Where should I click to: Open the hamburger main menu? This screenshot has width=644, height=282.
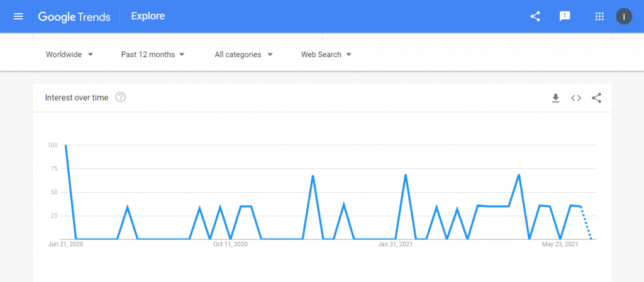(x=18, y=16)
